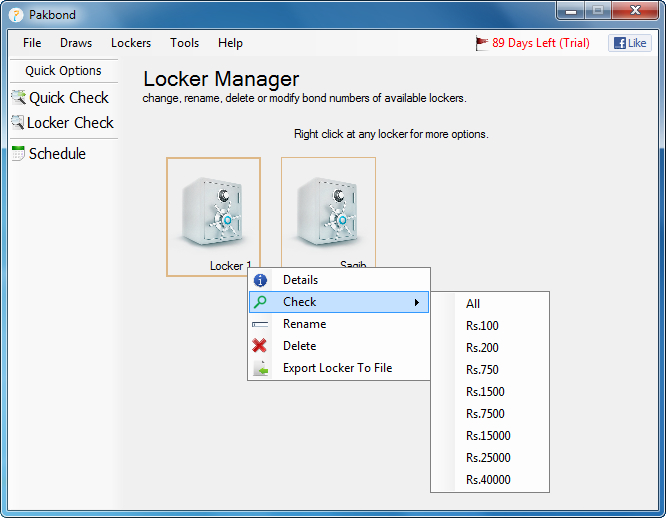Screen dimensions: 666x518
Task: Open Locker Check from the sidebar
Action: pyautogui.click(x=70, y=123)
